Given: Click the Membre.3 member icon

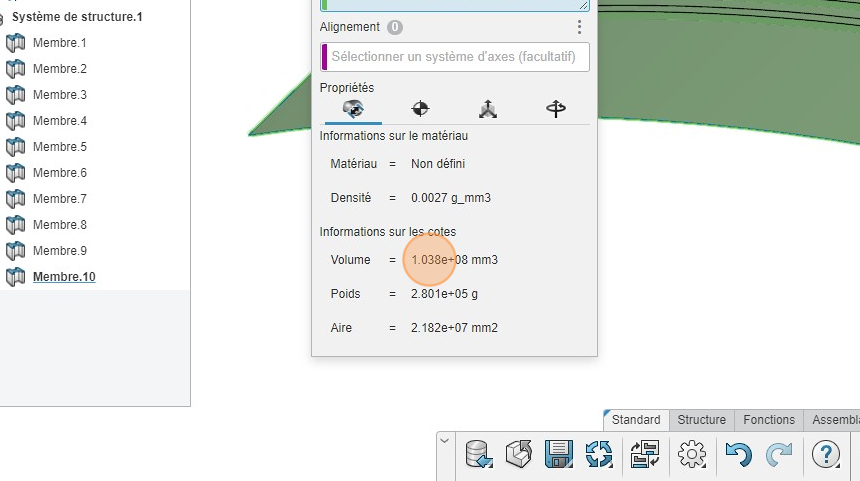Looking at the screenshot, I should (15, 95).
